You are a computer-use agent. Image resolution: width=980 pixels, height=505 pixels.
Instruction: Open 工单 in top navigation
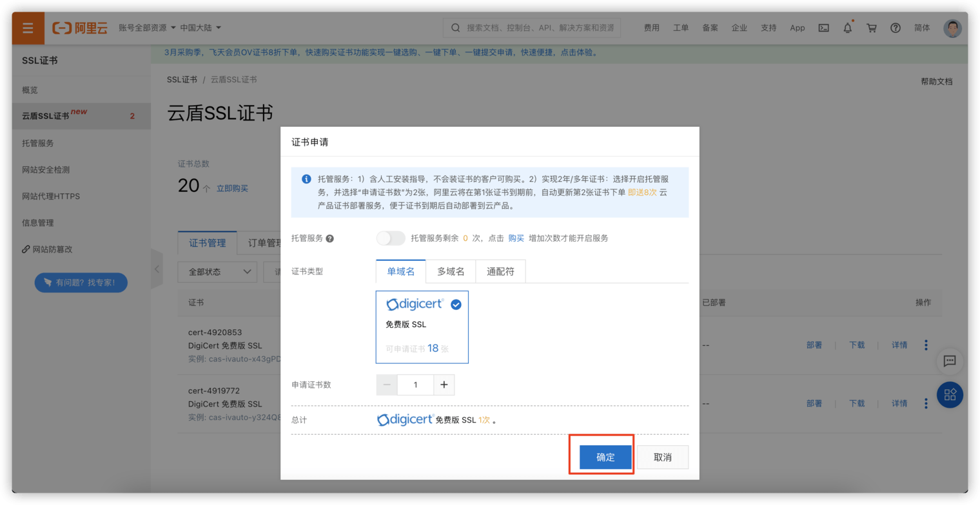coord(681,28)
